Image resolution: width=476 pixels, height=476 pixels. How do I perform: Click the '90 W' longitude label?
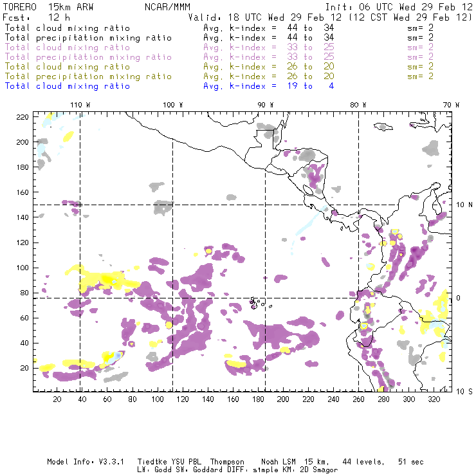pos(266,105)
